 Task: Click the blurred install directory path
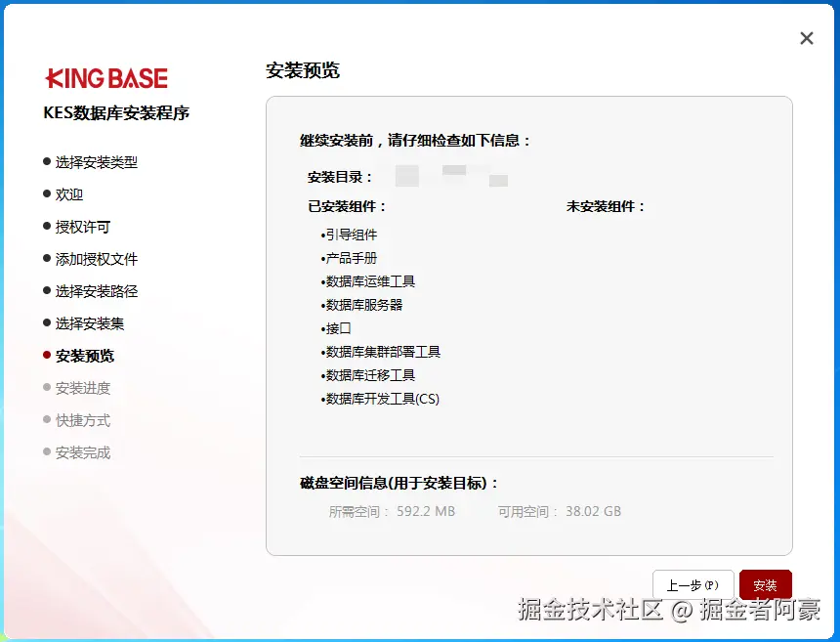(x=451, y=176)
